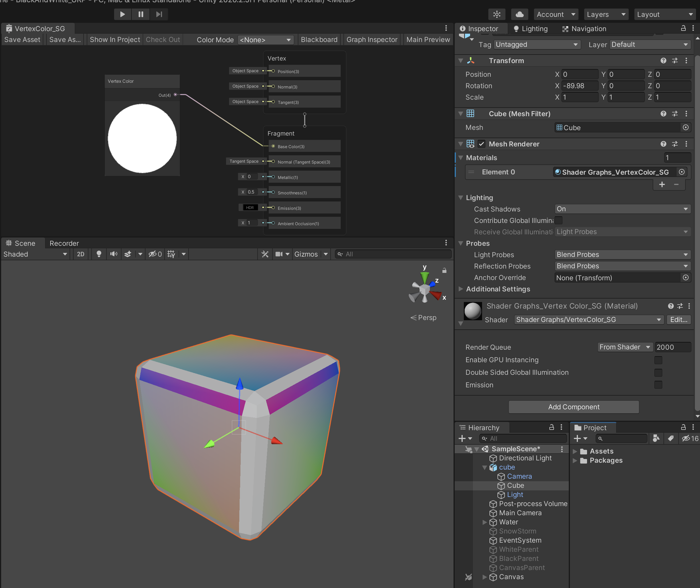Toggle scene lighting bulb icon
The height and width of the screenshot is (588, 700).
(99, 254)
